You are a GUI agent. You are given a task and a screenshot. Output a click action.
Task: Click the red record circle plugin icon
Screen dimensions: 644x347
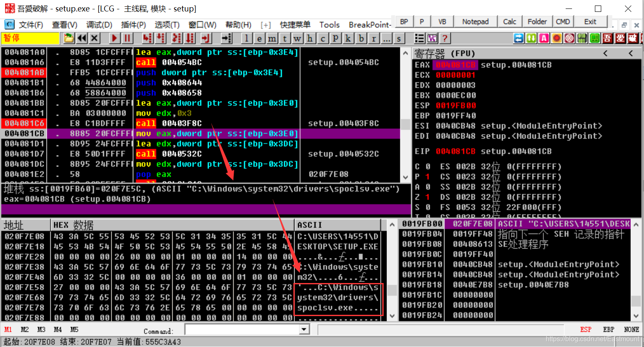pyautogui.click(x=557, y=38)
